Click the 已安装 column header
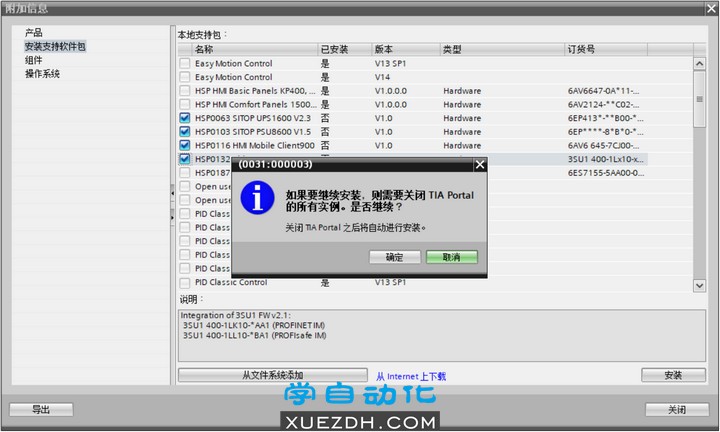This screenshot has height=432, width=720. click(x=345, y=49)
